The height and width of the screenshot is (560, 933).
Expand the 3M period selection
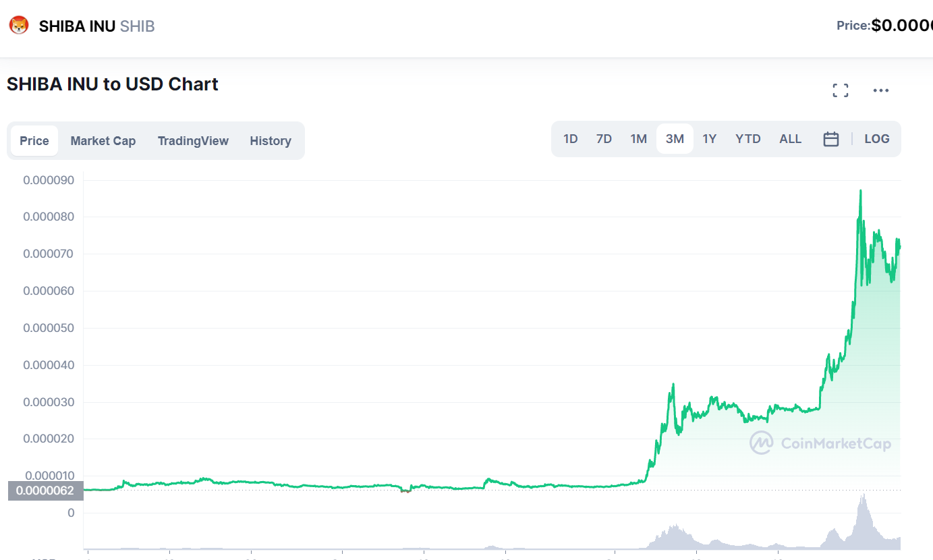[675, 138]
